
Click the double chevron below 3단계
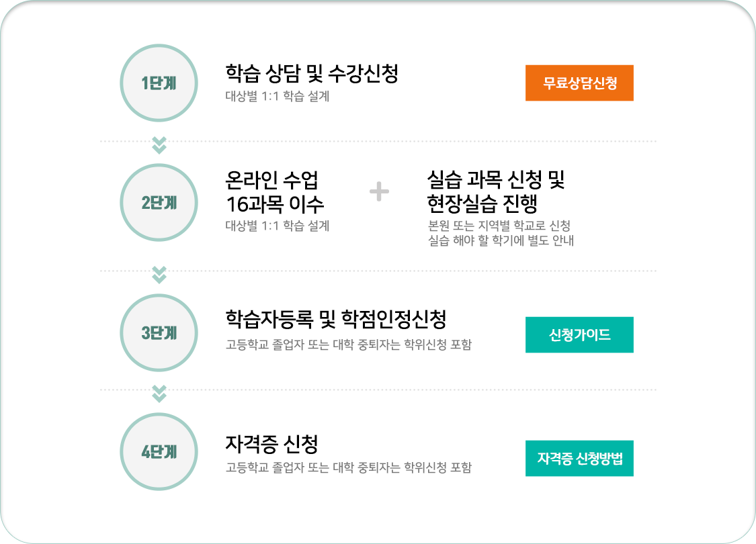click(x=159, y=394)
